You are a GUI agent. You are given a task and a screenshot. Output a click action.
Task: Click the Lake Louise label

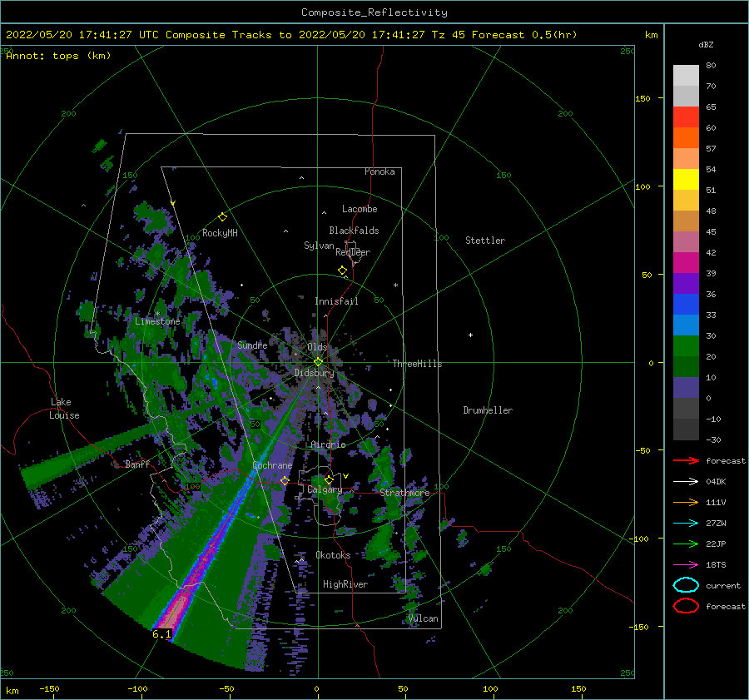point(64,409)
